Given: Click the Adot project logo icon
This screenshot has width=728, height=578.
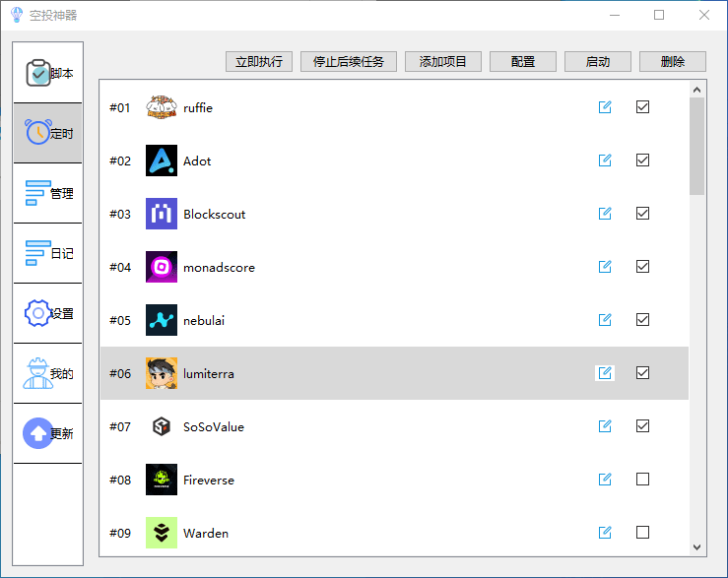Looking at the screenshot, I should pyautogui.click(x=162, y=161).
